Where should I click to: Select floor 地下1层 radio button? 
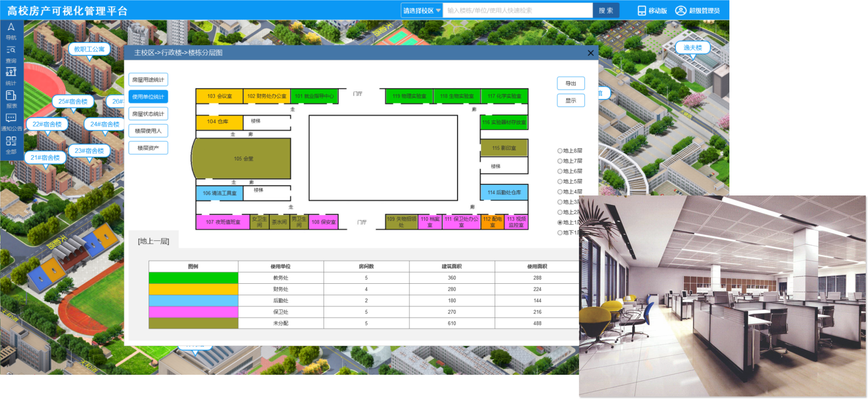click(x=560, y=233)
